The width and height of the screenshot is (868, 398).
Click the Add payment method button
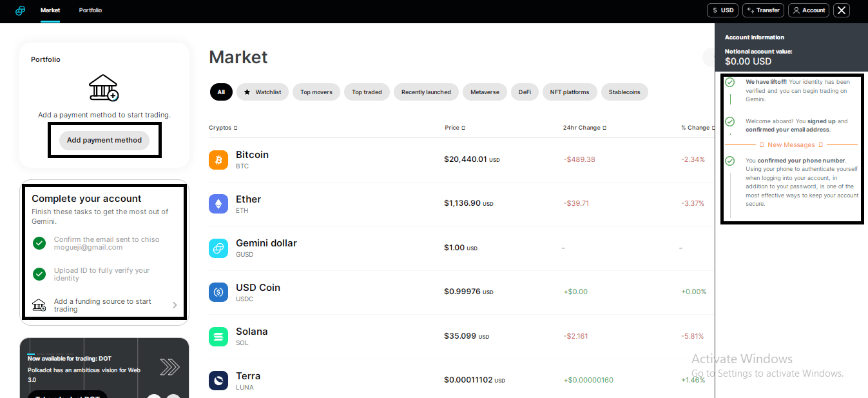(104, 140)
